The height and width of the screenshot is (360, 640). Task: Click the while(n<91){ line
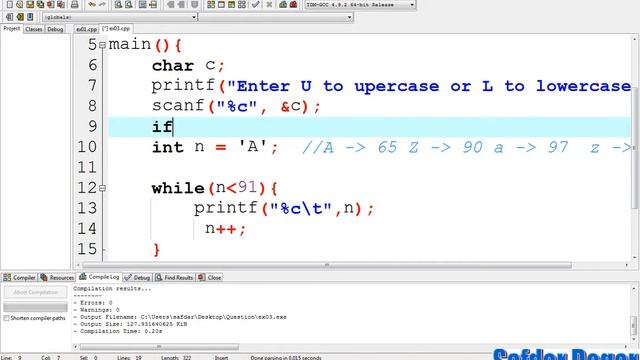click(x=215, y=188)
